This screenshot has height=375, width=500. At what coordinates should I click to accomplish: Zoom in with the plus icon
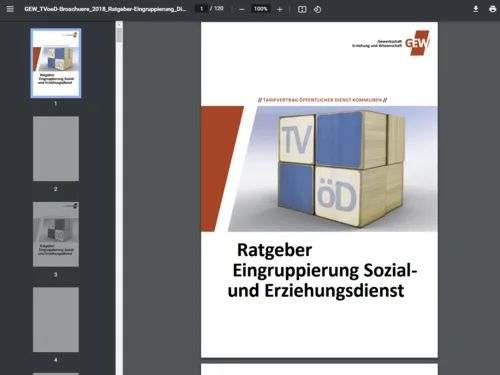(x=280, y=9)
